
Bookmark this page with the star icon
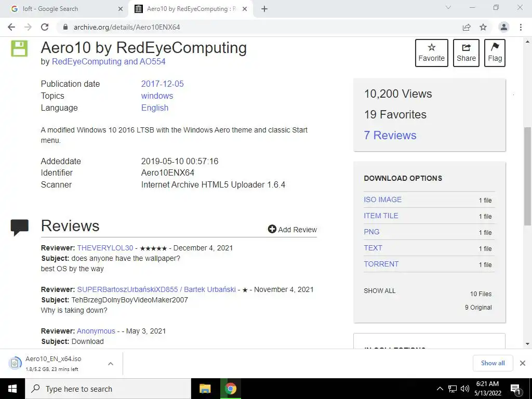483,27
